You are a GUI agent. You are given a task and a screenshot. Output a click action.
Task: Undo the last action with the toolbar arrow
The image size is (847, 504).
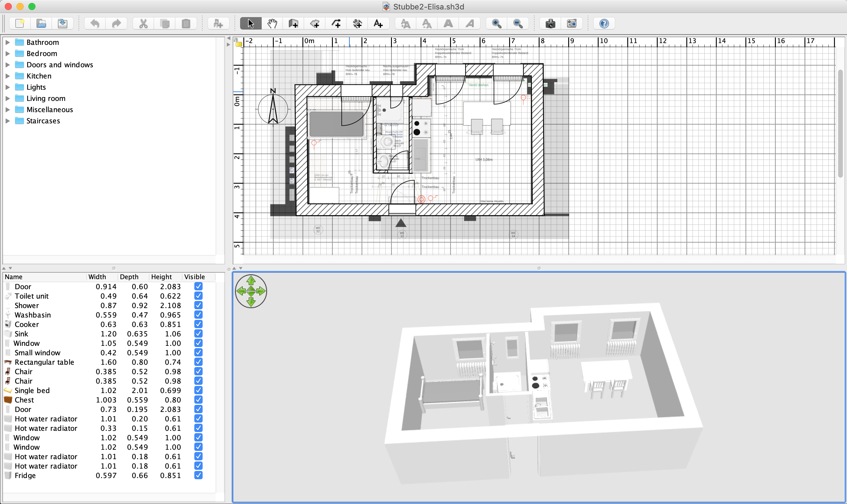click(95, 23)
